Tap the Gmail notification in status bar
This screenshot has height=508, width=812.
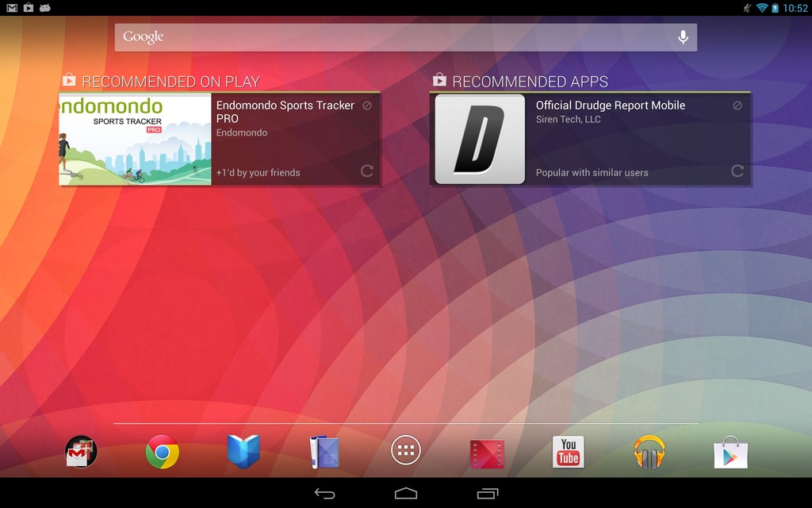11,8
